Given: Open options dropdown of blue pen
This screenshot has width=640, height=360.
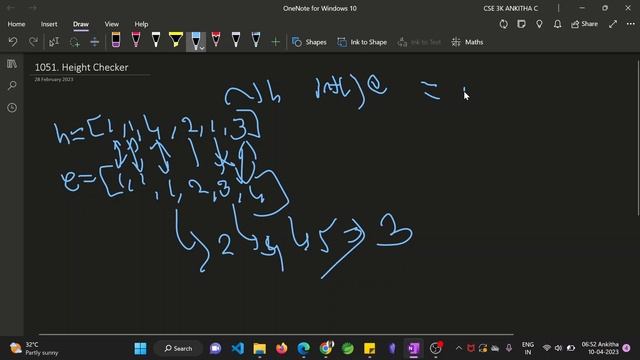Looking at the screenshot, I should click(x=202, y=48).
